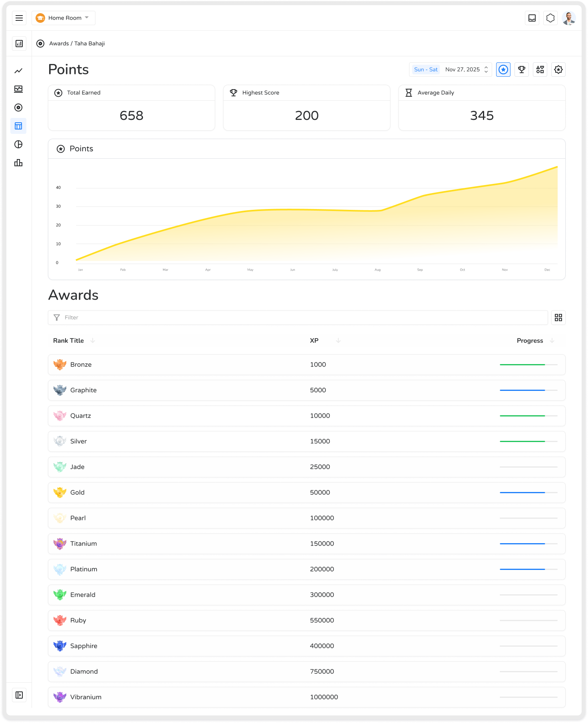
Task: Toggle the Sun - Sat week range
Action: coord(426,70)
